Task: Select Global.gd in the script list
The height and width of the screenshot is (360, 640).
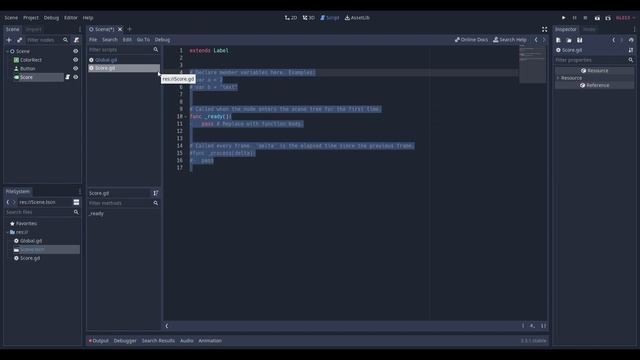Action: tap(124, 60)
